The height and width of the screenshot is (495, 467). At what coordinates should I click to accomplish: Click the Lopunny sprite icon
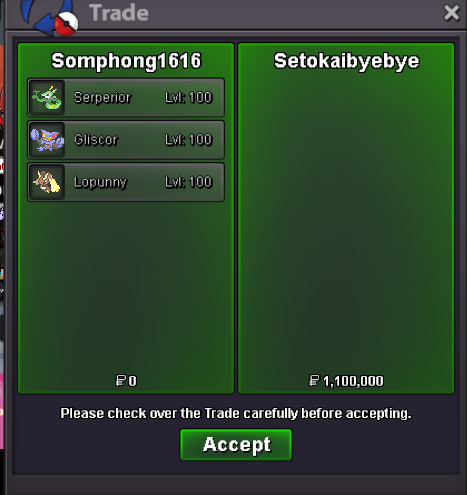[47, 182]
